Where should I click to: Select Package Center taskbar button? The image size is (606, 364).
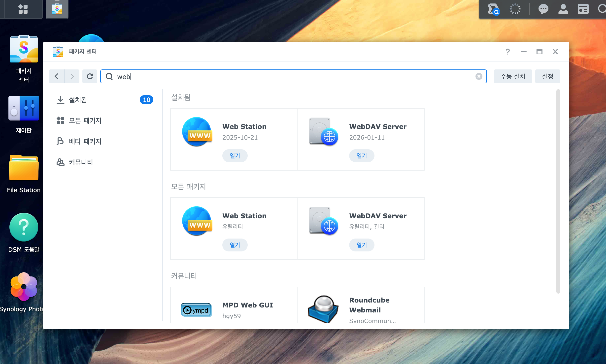pyautogui.click(x=57, y=9)
